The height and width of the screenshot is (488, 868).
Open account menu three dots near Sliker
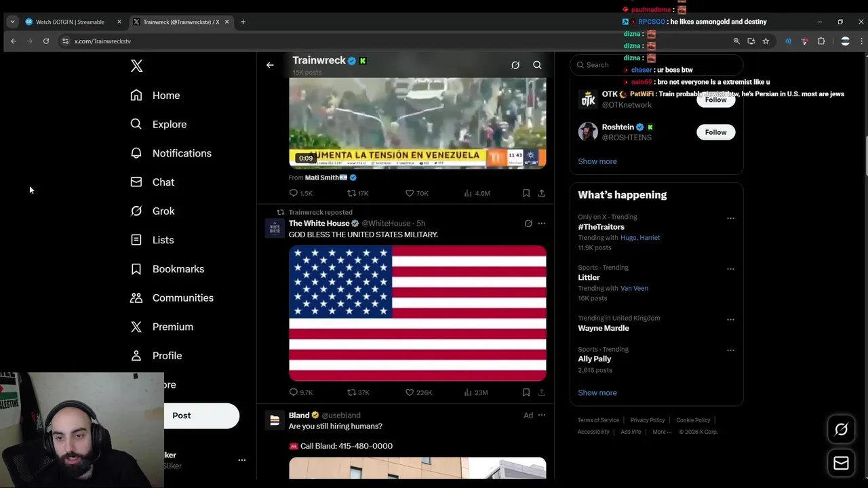(x=241, y=460)
